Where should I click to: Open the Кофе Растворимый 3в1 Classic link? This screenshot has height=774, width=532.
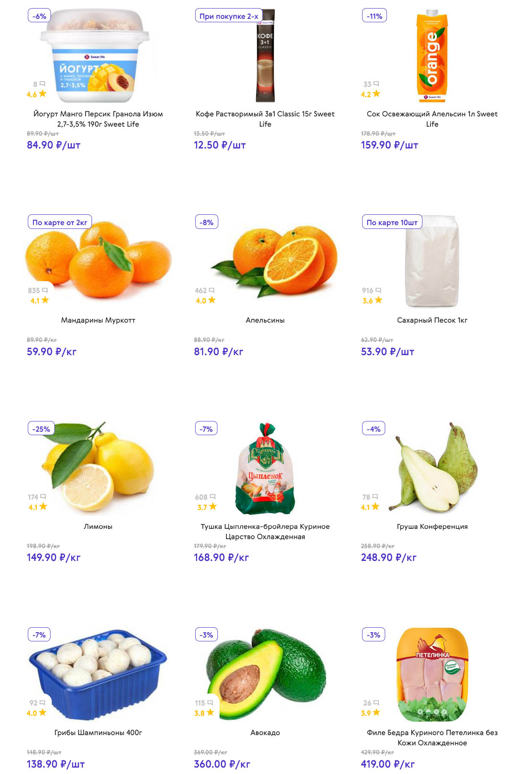coord(265,119)
